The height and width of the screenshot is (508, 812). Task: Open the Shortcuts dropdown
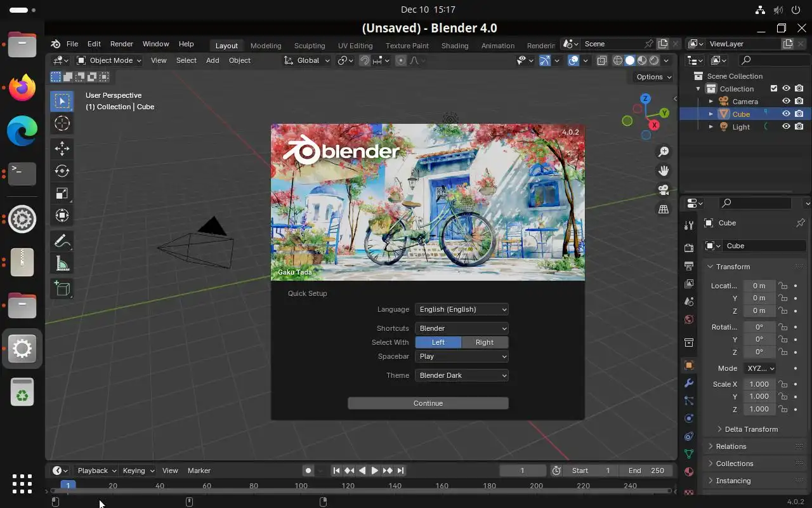pyautogui.click(x=462, y=328)
